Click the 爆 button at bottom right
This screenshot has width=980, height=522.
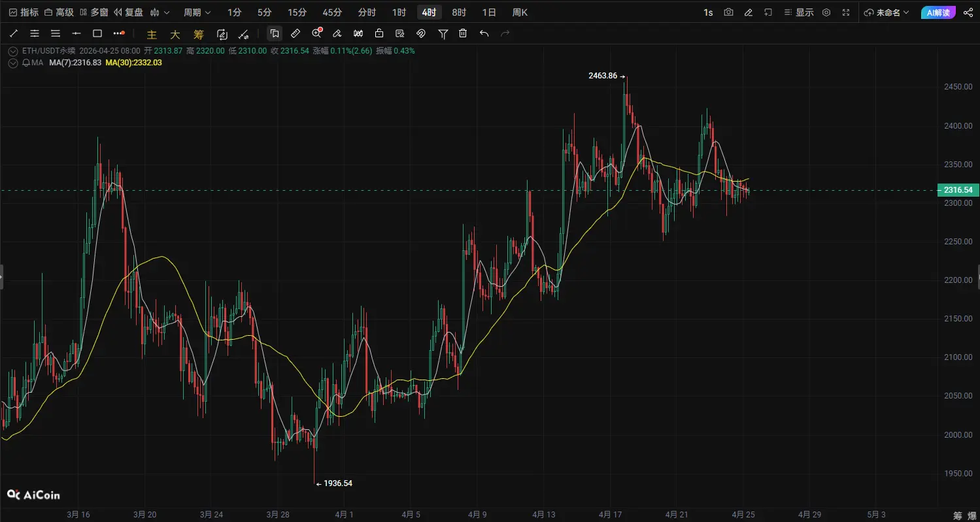(x=972, y=515)
